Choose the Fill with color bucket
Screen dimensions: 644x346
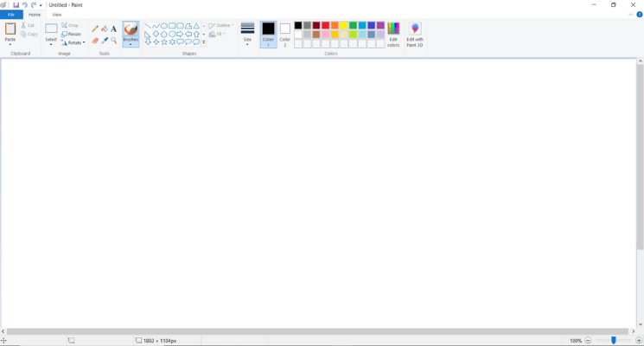pos(105,29)
